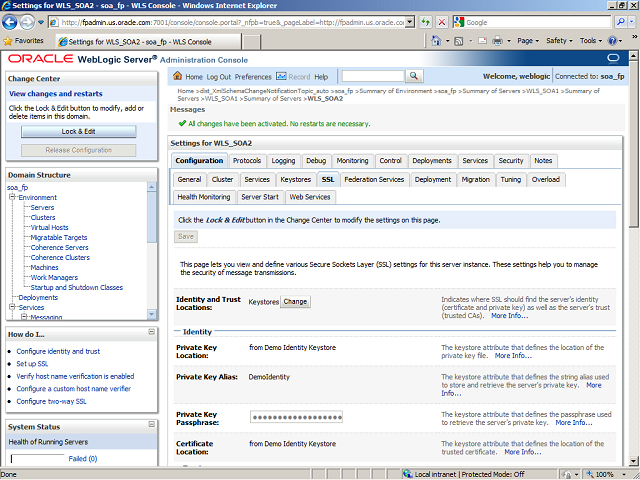Click the Favorites star icon
The image size is (640, 480).
(8, 41)
